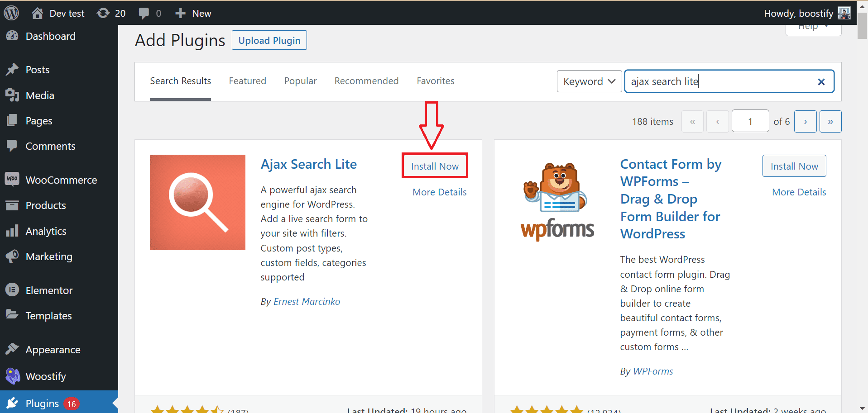The width and height of the screenshot is (868, 413).
Task: Open the WPForms plugin logo thumbnail
Action: point(557,202)
